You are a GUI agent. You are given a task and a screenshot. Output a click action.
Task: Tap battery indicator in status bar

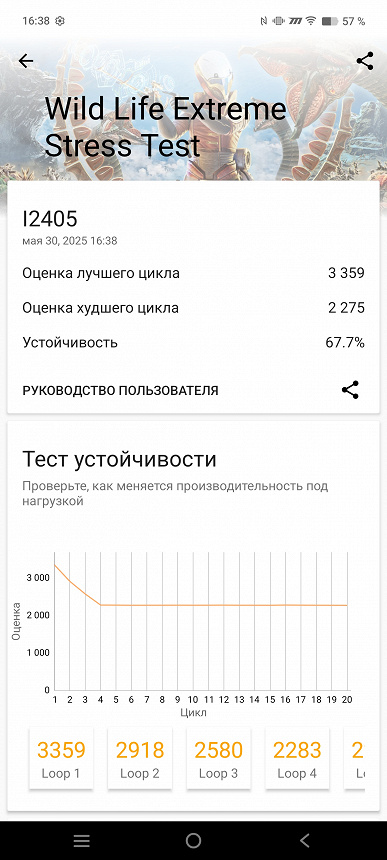click(330, 21)
